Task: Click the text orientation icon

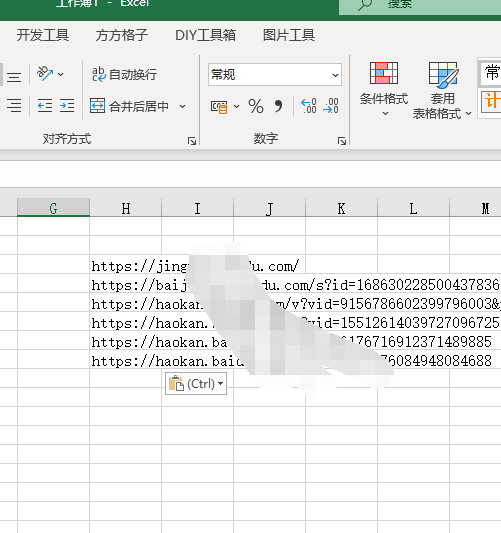Action: tap(45, 74)
